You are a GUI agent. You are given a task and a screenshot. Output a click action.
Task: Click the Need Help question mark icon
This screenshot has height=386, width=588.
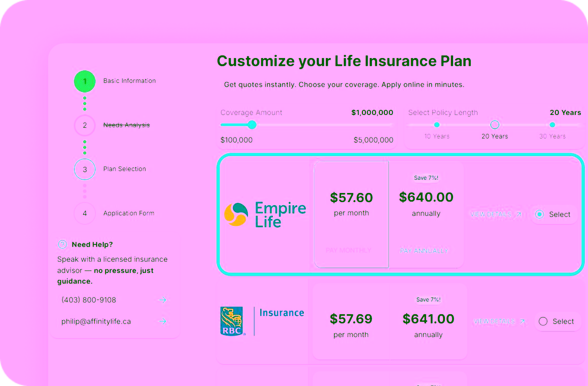[x=62, y=244]
